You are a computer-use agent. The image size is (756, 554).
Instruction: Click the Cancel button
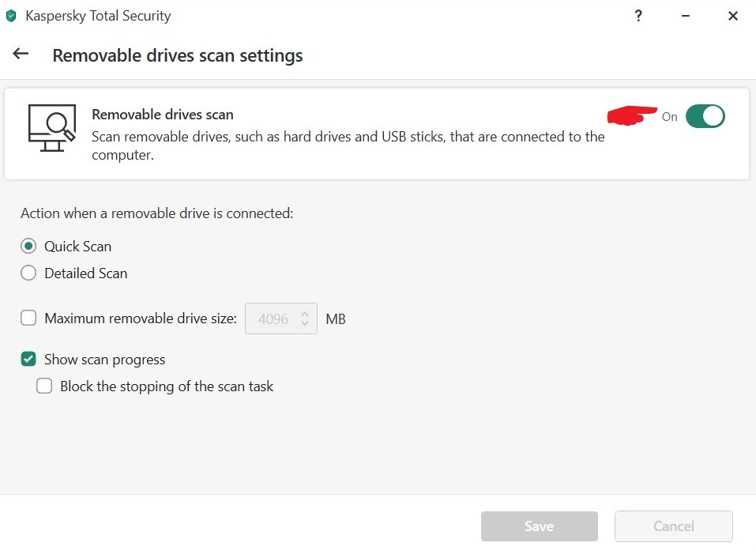pos(673,526)
